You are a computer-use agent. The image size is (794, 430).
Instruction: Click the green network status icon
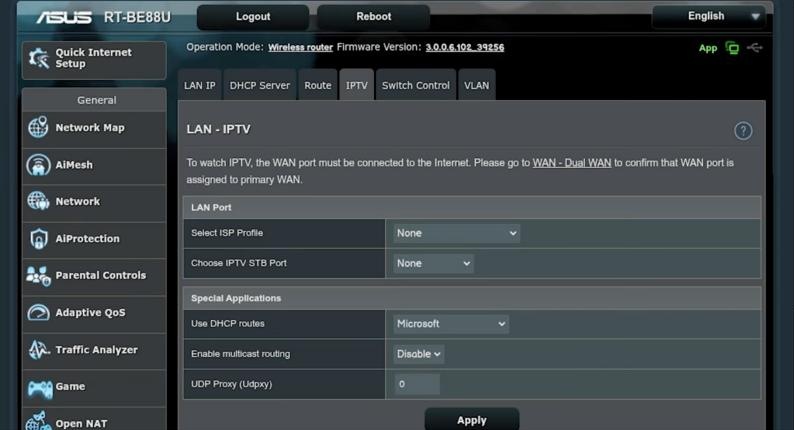tap(732, 48)
